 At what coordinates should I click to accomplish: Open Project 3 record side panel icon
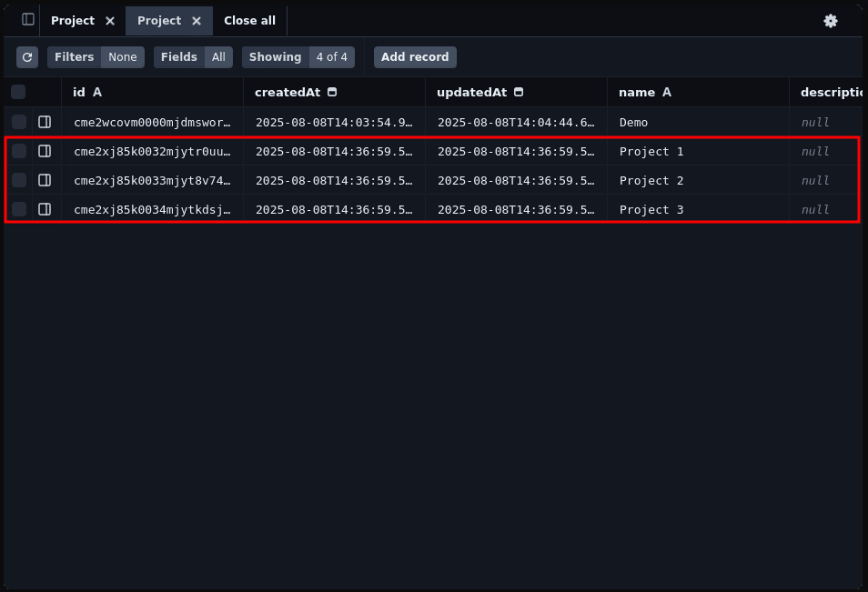coord(45,209)
